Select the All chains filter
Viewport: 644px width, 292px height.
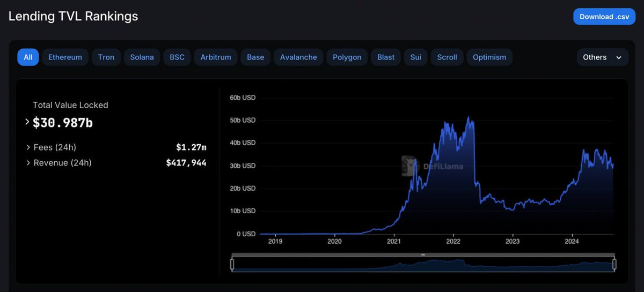coord(28,57)
